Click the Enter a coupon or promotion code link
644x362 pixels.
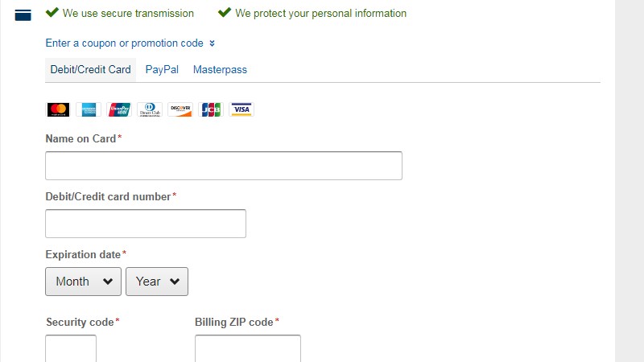click(x=124, y=43)
